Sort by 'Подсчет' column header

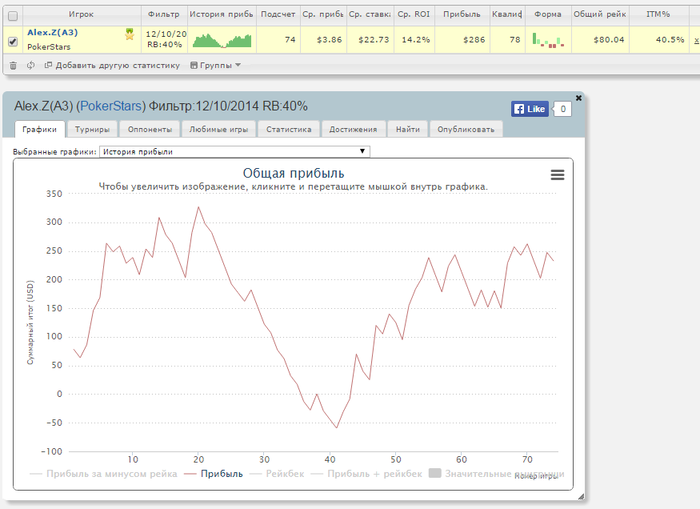pyautogui.click(x=278, y=14)
